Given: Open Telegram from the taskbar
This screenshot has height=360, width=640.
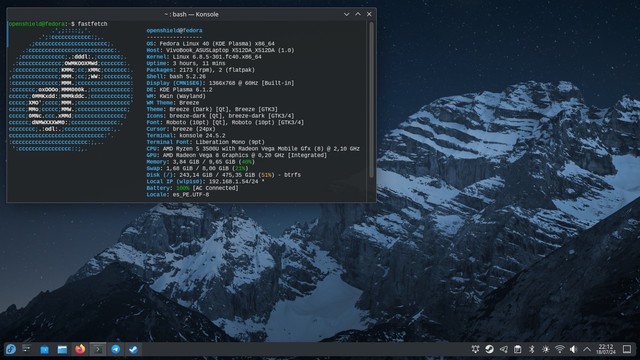Looking at the screenshot, I should click(x=116, y=349).
